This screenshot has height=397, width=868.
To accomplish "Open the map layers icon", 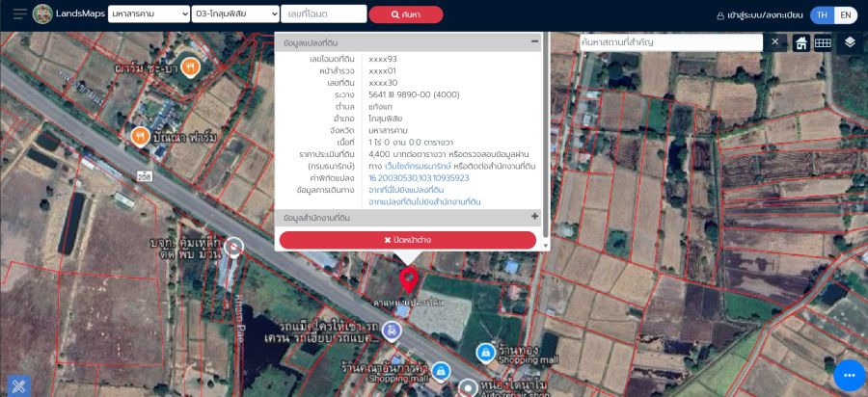I will 850,43.
